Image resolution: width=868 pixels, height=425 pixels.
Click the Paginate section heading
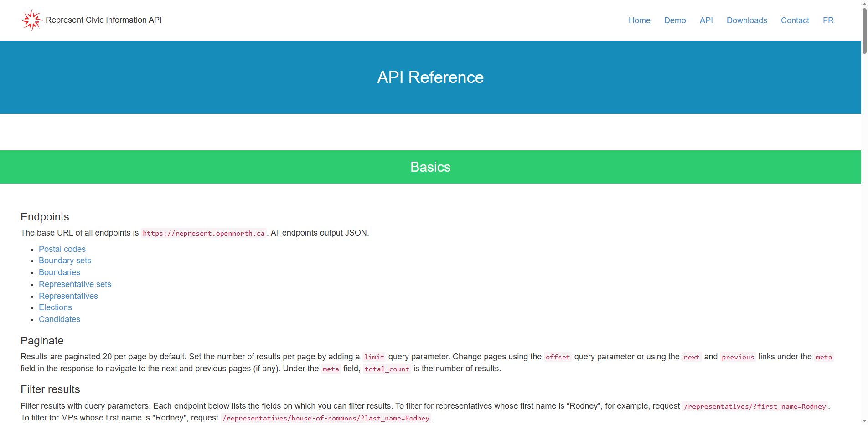(x=42, y=341)
